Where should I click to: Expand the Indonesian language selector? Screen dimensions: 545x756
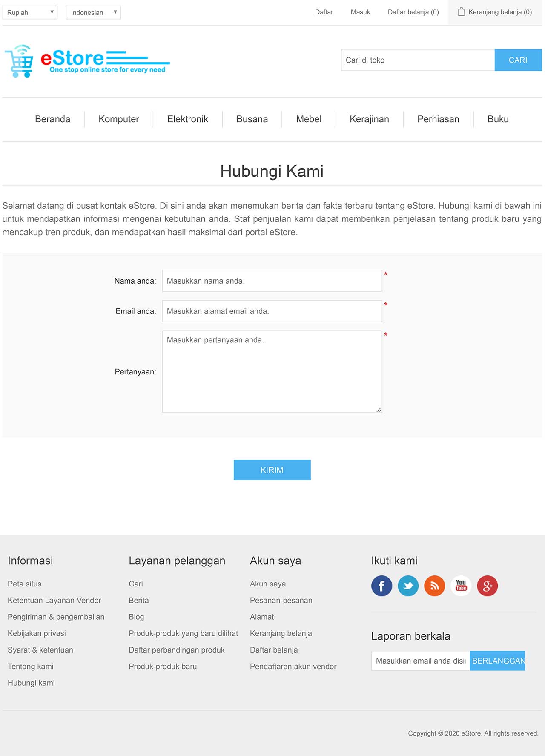click(93, 12)
